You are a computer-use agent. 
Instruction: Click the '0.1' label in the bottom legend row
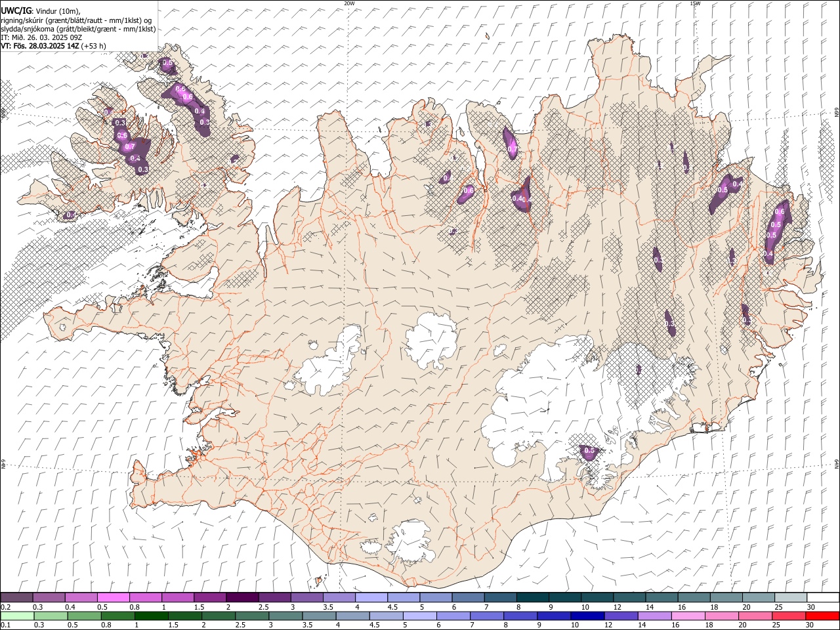coord(5,625)
